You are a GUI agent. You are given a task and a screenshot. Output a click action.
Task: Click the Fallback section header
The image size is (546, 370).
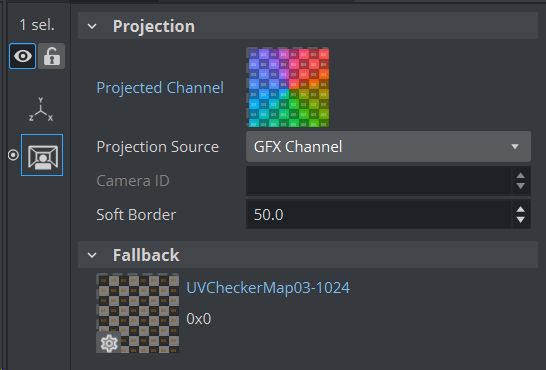(308, 255)
